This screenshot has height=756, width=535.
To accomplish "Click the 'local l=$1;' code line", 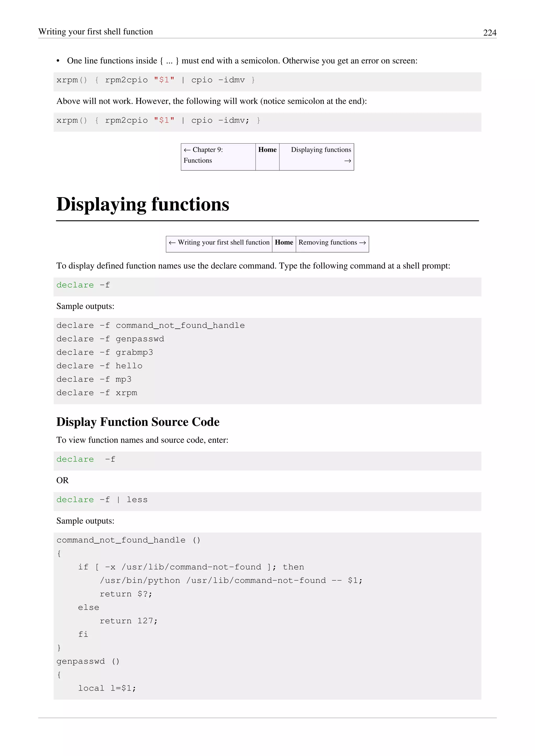I will pos(107,688).
